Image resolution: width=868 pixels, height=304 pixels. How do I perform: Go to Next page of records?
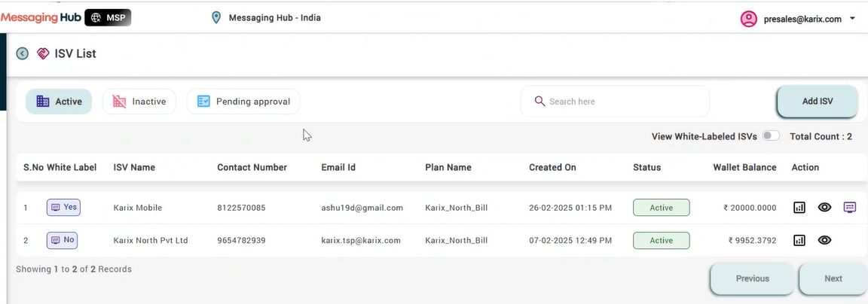(x=833, y=278)
